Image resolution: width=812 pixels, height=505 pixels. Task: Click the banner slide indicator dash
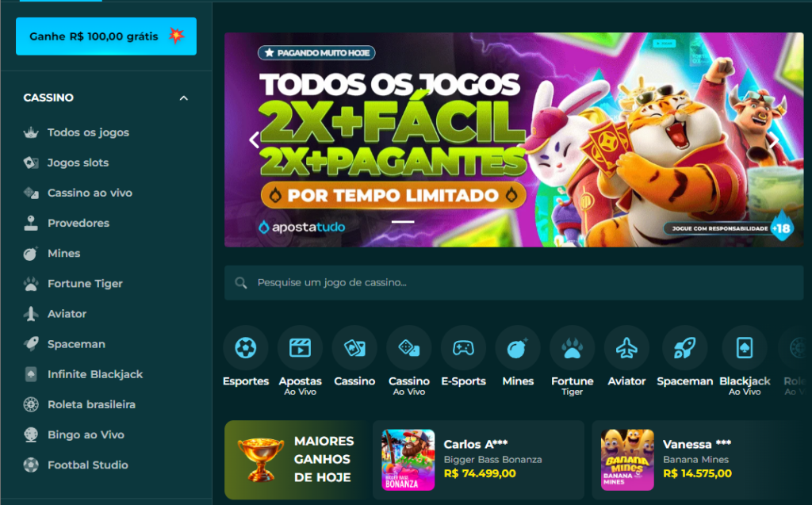(x=403, y=222)
